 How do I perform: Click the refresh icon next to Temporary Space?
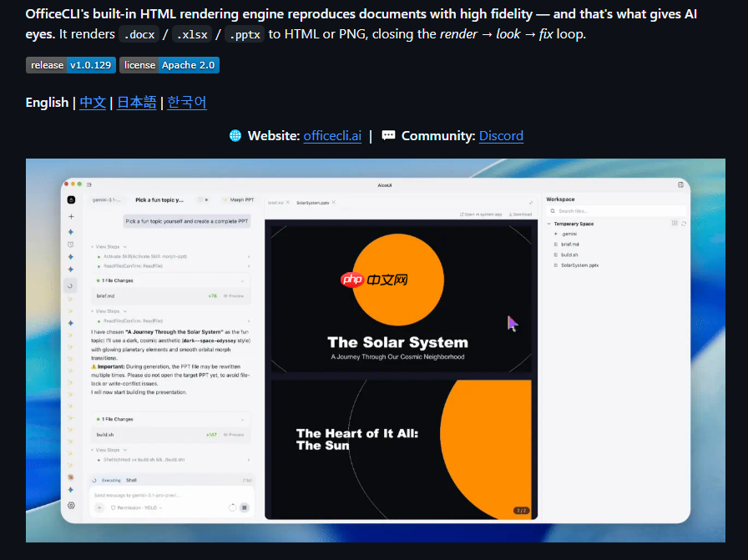tap(684, 223)
